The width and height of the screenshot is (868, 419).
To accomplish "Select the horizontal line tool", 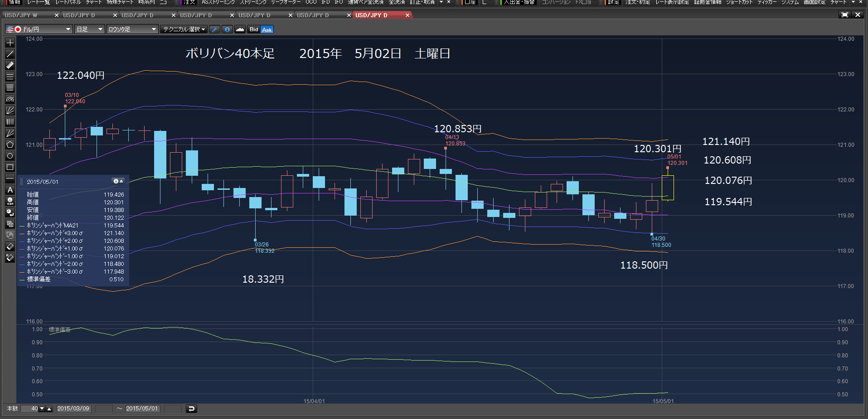I will [10, 178].
